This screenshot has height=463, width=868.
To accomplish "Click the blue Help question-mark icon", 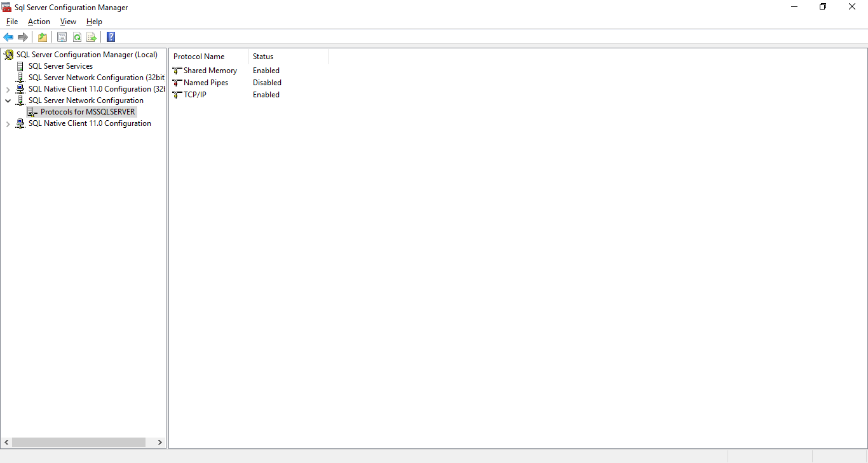I will [x=111, y=37].
